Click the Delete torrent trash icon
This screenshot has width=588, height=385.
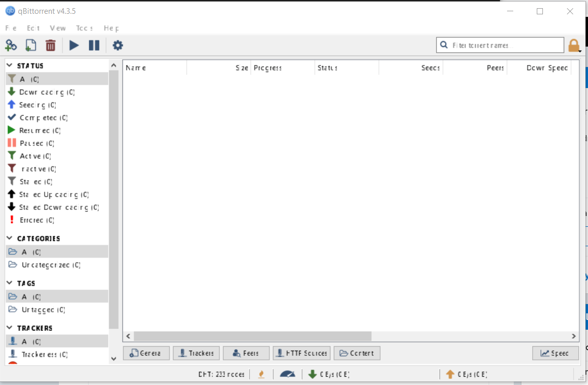click(50, 46)
